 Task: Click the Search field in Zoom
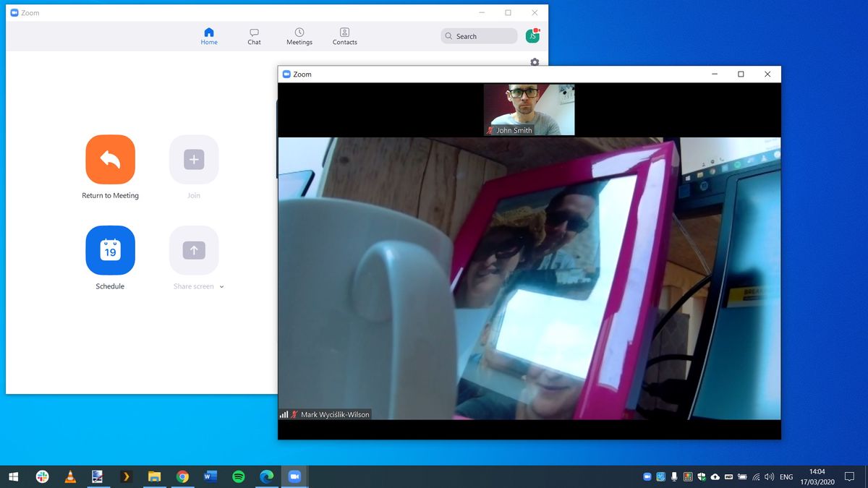point(478,35)
